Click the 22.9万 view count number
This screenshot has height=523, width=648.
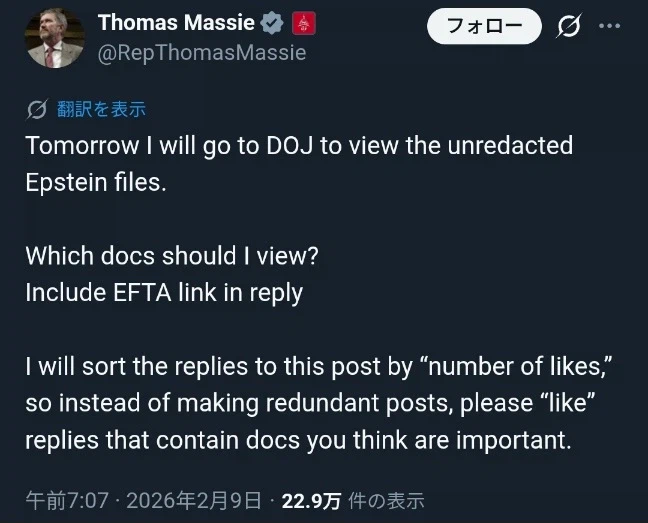(311, 500)
